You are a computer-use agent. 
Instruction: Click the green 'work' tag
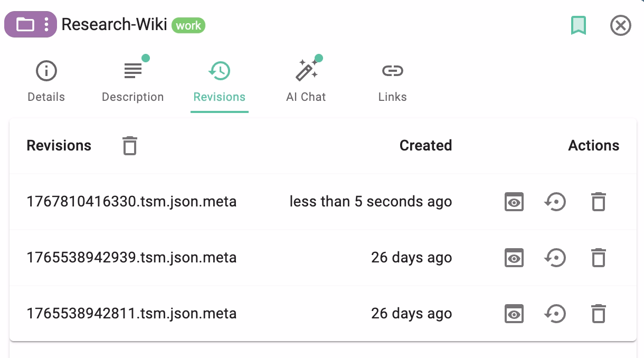[188, 25]
